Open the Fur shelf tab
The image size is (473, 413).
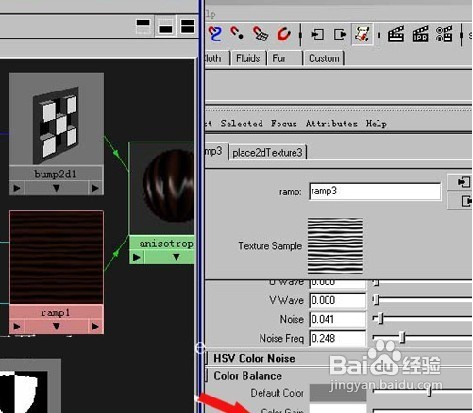[x=284, y=58]
